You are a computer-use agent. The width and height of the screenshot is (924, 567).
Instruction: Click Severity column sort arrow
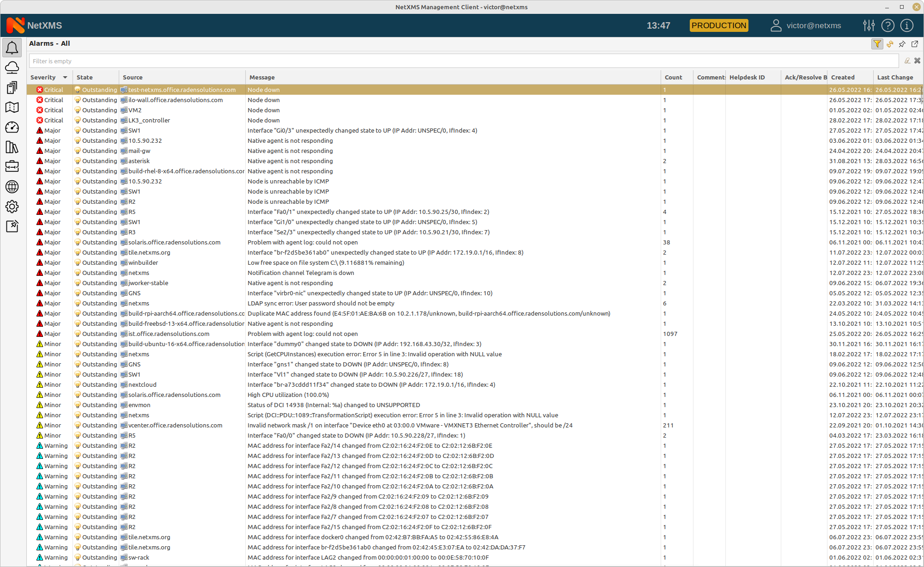coord(65,77)
